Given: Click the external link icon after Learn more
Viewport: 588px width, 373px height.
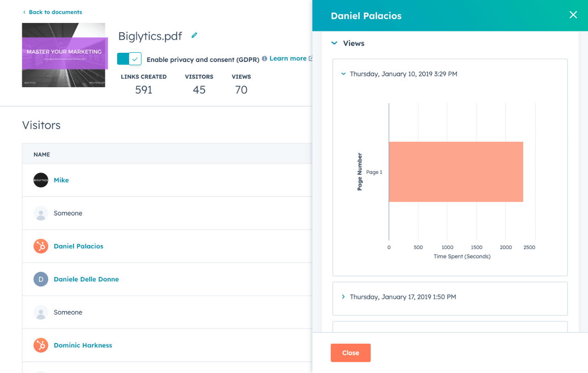Looking at the screenshot, I should [x=311, y=58].
